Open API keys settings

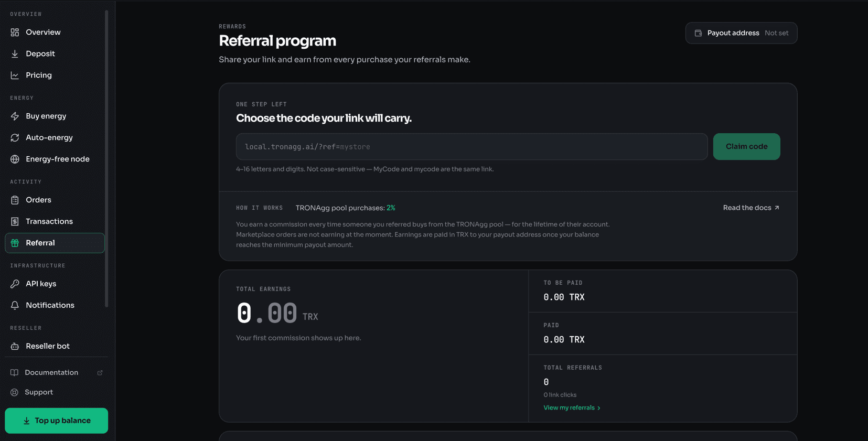click(55, 284)
